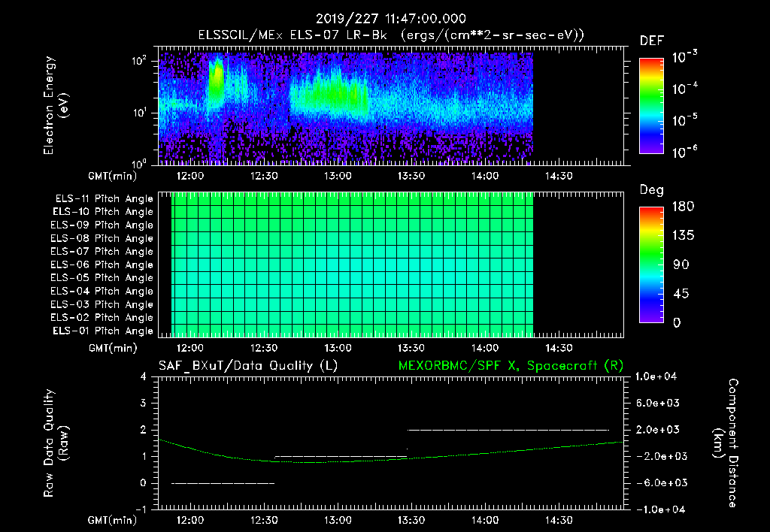The width and height of the screenshot is (770, 532).
Task: Click the timestamp title 2019/227 11:47:00.000
Action: click(x=391, y=19)
